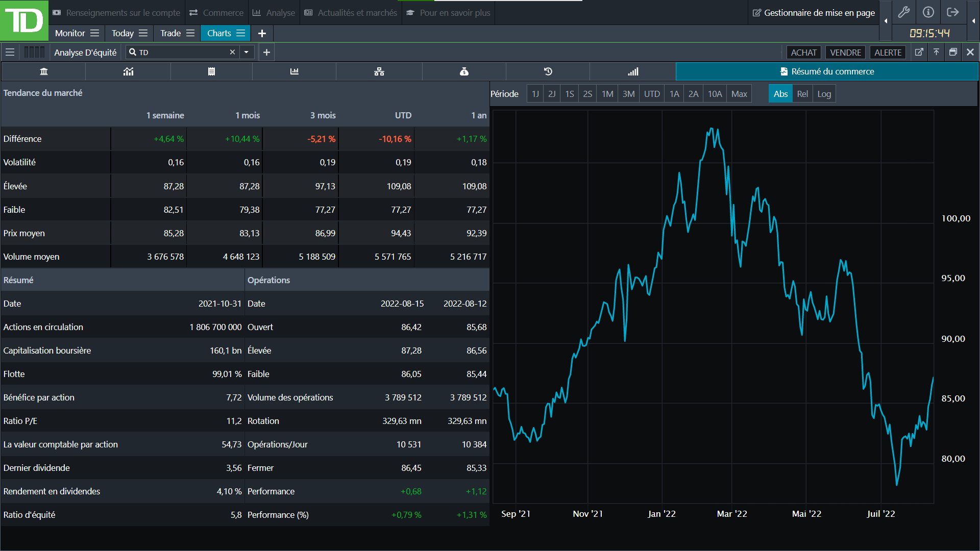Open the bank building icon tab
Viewport: 980px width, 551px height.
[44, 71]
